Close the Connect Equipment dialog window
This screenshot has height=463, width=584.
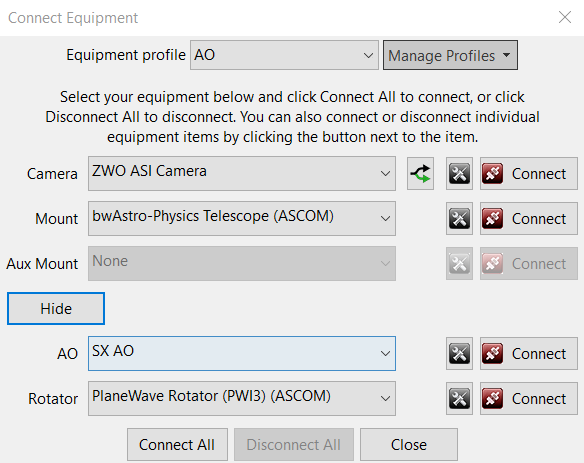pyautogui.click(x=565, y=17)
